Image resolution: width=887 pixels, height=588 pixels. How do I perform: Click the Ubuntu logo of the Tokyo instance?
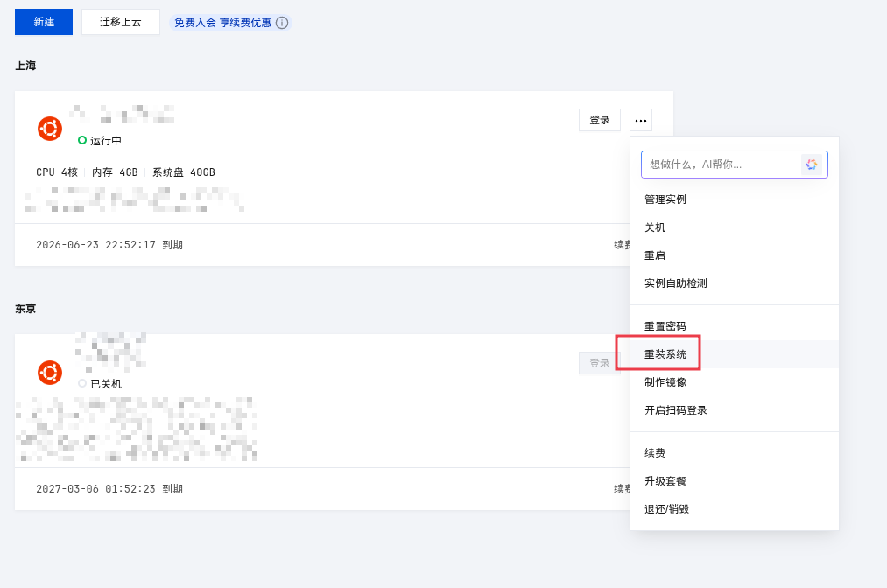50,373
